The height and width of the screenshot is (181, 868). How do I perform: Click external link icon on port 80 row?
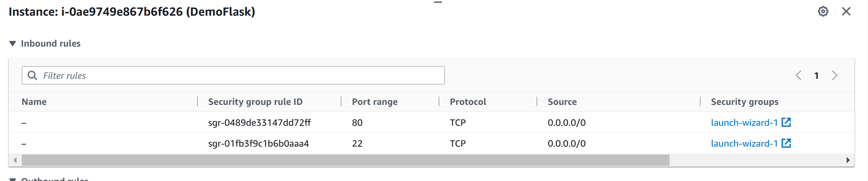click(x=786, y=122)
